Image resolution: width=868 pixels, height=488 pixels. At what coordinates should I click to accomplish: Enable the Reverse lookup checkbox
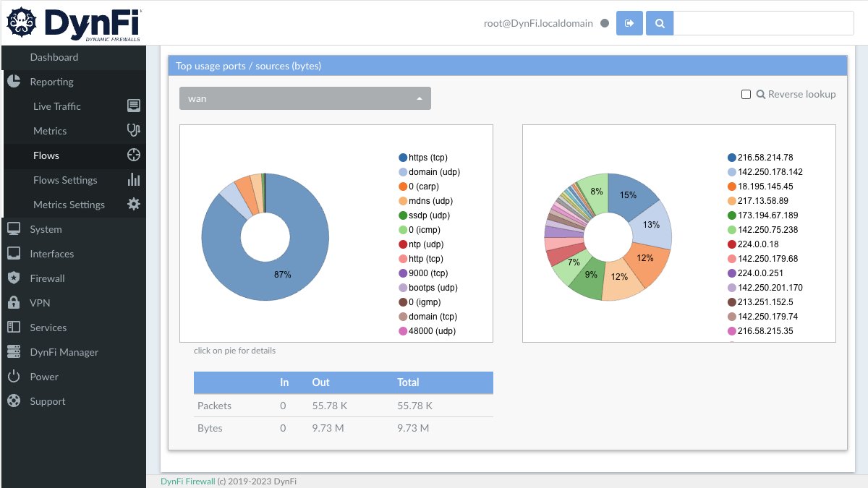pos(746,94)
